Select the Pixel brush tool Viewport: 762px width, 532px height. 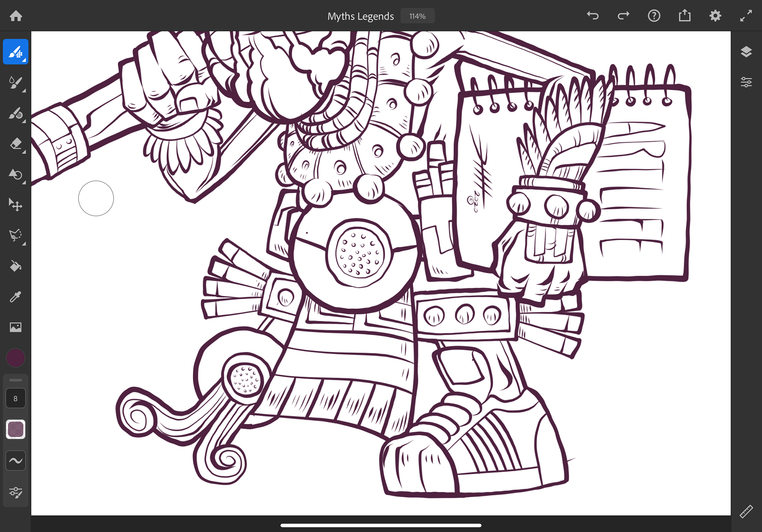[15, 52]
